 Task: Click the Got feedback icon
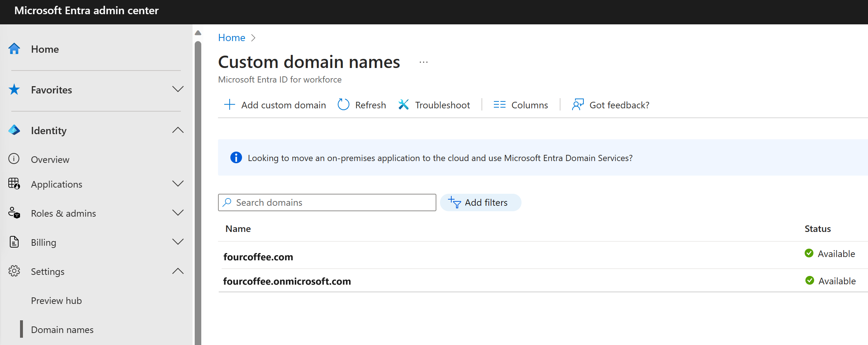click(x=578, y=105)
